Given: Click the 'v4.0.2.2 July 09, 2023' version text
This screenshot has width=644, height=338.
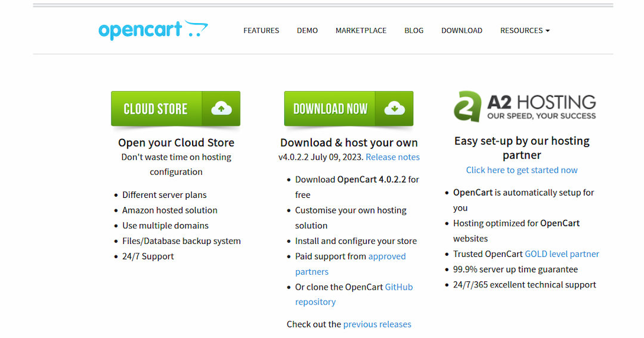Looking at the screenshot, I should 321,157.
